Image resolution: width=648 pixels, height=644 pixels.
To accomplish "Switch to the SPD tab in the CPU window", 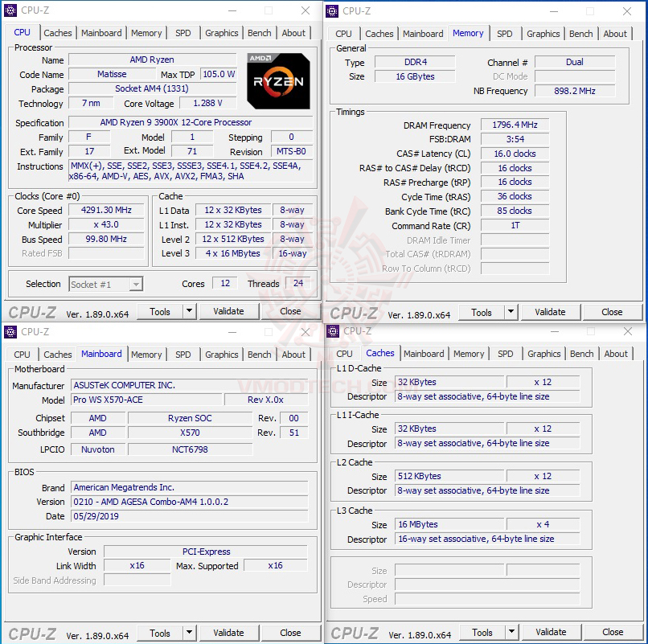I will (x=183, y=33).
